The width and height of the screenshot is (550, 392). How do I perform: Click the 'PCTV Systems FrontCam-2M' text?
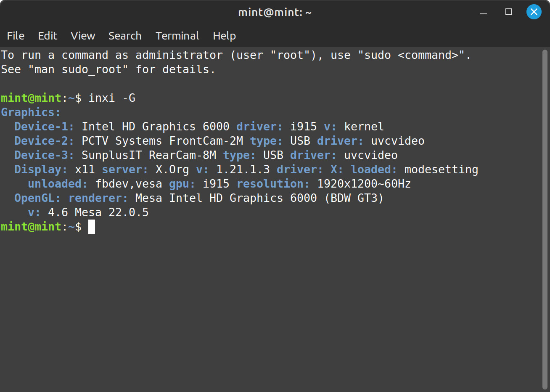pyautogui.click(x=162, y=141)
